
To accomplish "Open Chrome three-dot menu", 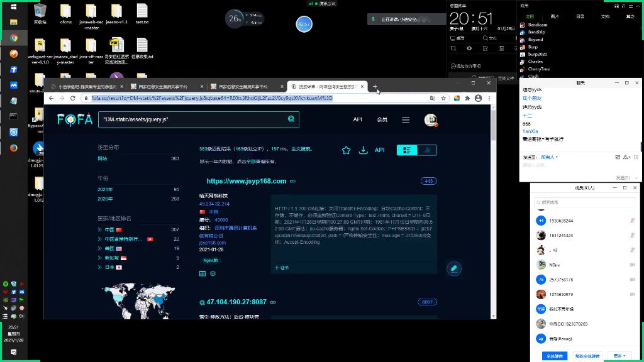I will (x=489, y=98).
